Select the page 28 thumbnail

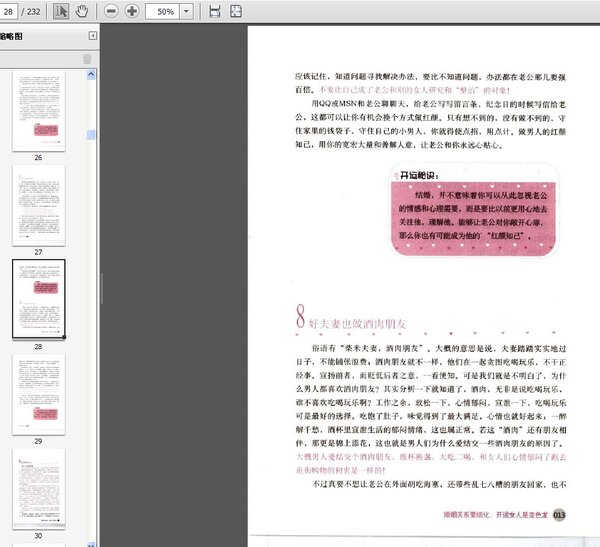[39, 299]
